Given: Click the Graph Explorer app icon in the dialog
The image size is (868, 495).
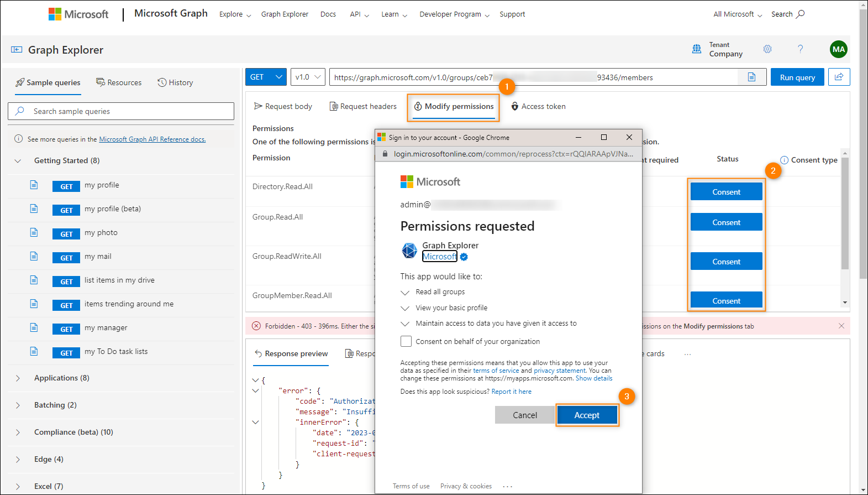Looking at the screenshot, I should pos(409,251).
